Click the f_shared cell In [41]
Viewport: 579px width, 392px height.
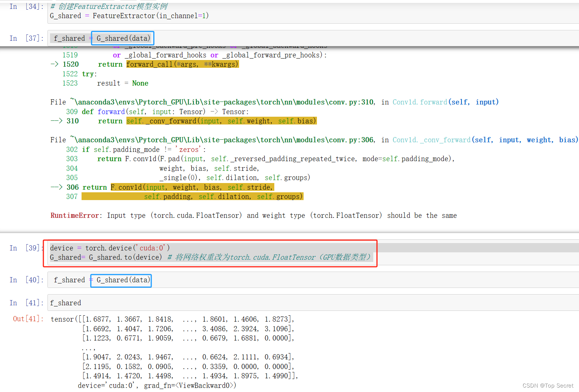[65, 303]
